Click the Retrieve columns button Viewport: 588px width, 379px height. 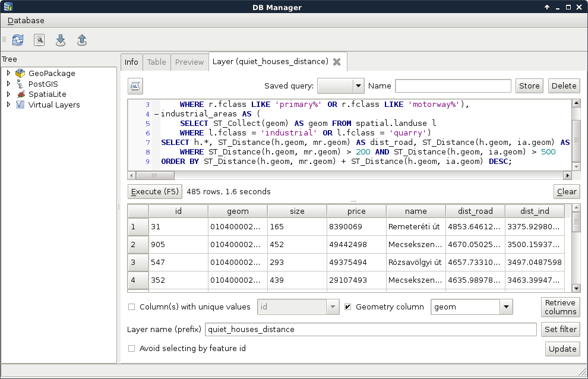point(560,307)
